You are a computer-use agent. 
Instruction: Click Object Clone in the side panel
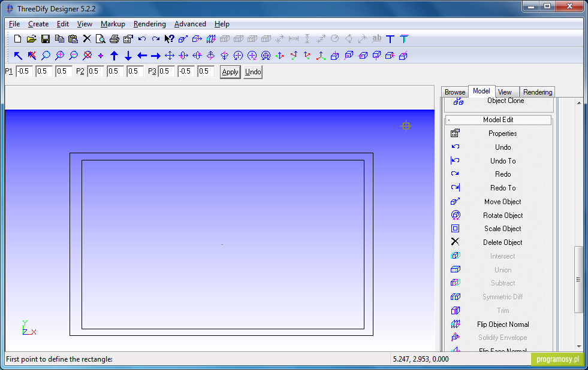pyautogui.click(x=505, y=101)
